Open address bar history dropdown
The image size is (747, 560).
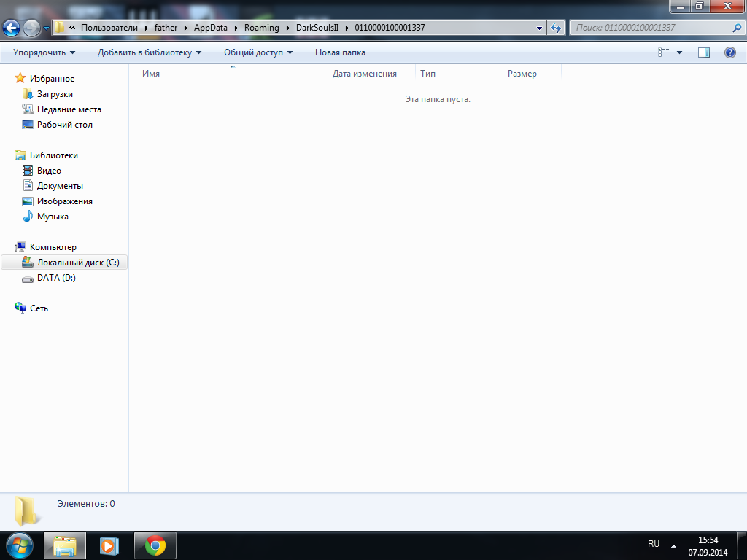pyautogui.click(x=539, y=28)
